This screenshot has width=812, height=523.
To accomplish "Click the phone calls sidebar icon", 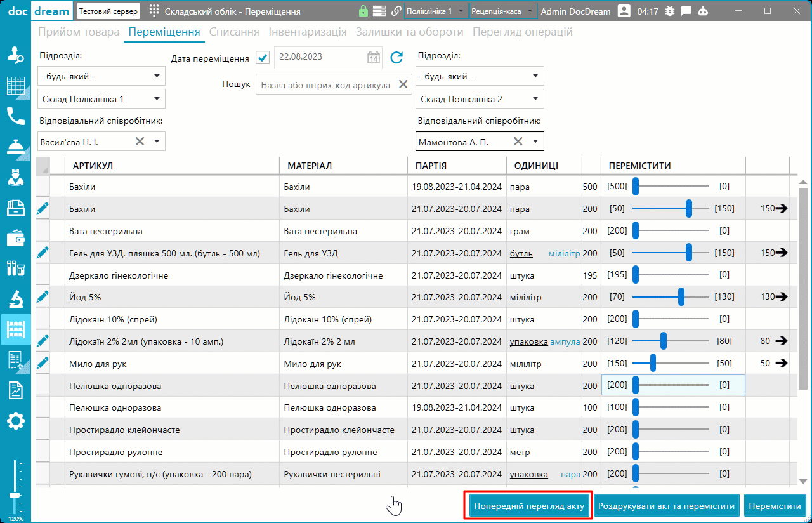I will pyautogui.click(x=15, y=116).
